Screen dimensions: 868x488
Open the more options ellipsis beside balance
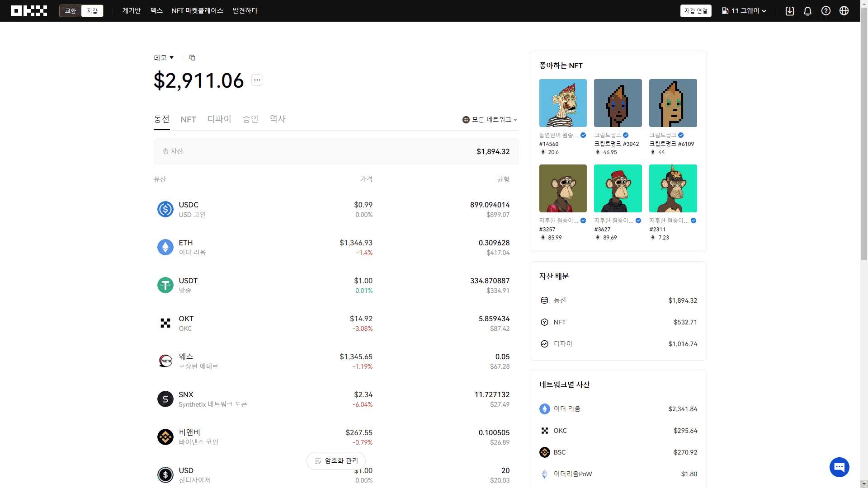click(257, 80)
